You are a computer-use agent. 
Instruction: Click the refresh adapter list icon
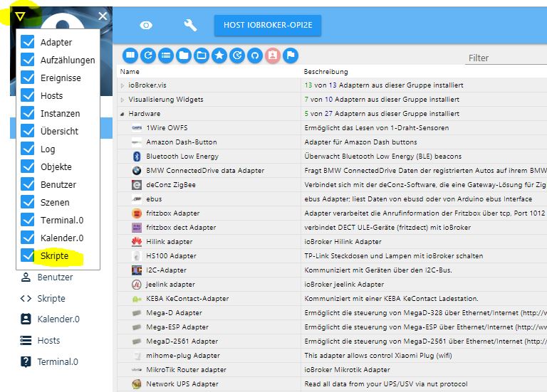point(148,55)
